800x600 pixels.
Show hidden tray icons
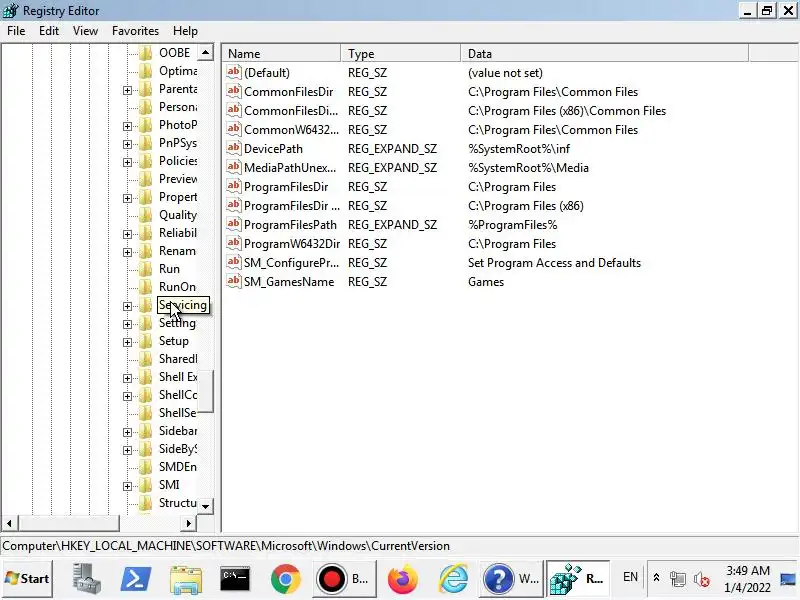657,578
